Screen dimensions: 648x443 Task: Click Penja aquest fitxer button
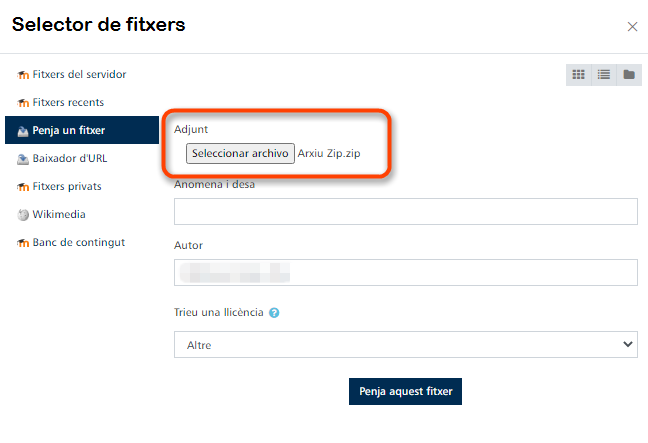(x=405, y=391)
